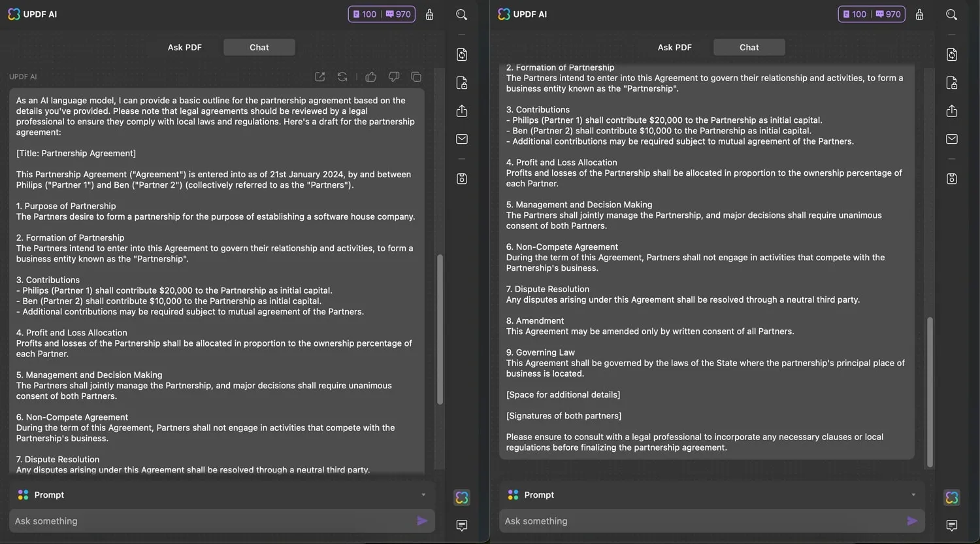Open search from the right sidebar
Screen dimensions: 980x544
[x=952, y=14]
